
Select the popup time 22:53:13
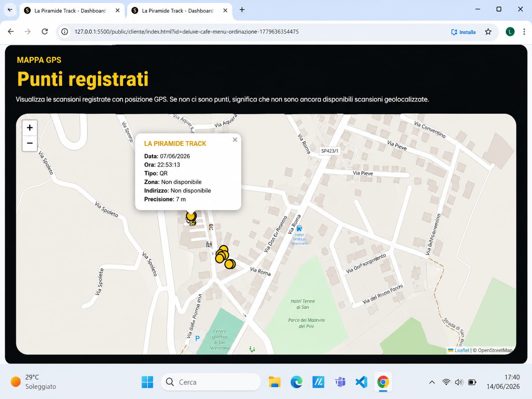tap(169, 165)
